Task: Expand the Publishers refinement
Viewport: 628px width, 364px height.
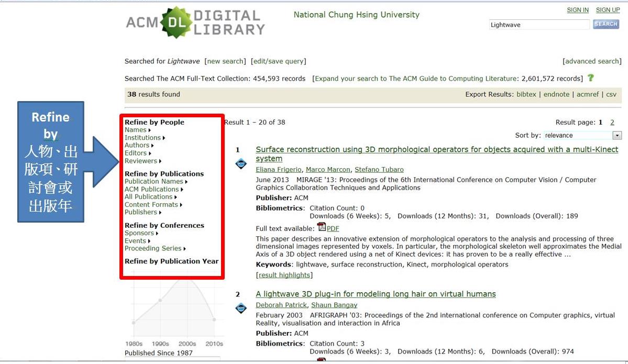Action: (x=143, y=212)
